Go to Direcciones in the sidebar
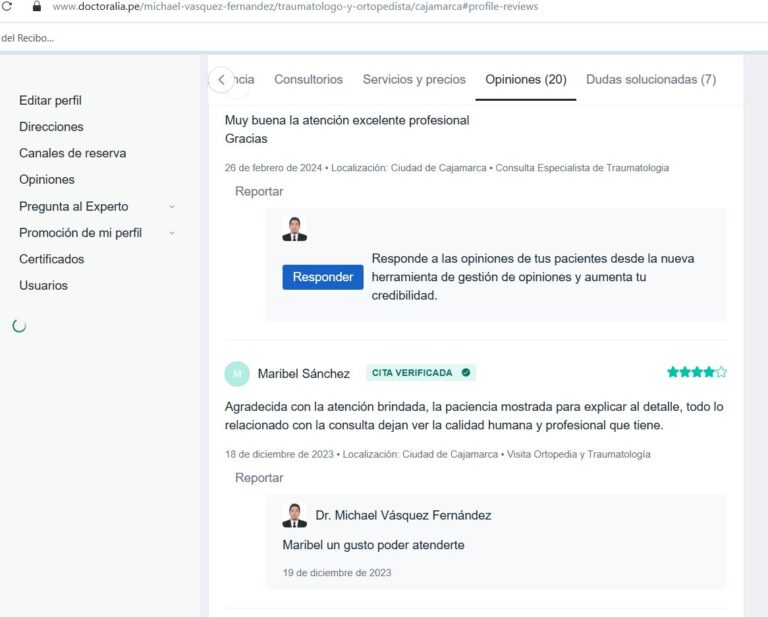 tap(51, 127)
